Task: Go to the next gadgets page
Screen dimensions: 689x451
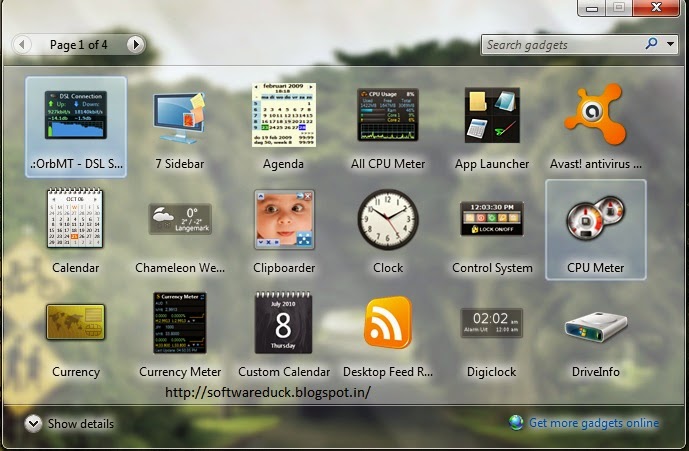Action: tap(136, 44)
